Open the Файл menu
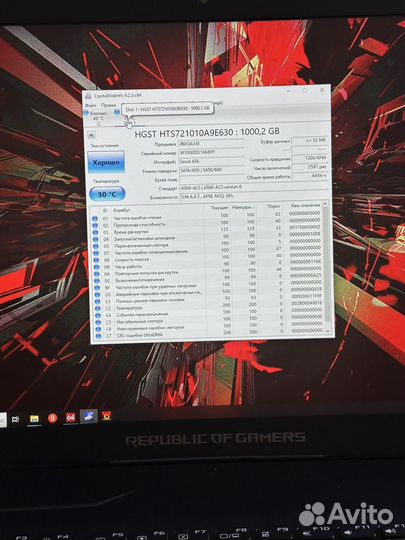 pyautogui.click(x=91, y=105)
